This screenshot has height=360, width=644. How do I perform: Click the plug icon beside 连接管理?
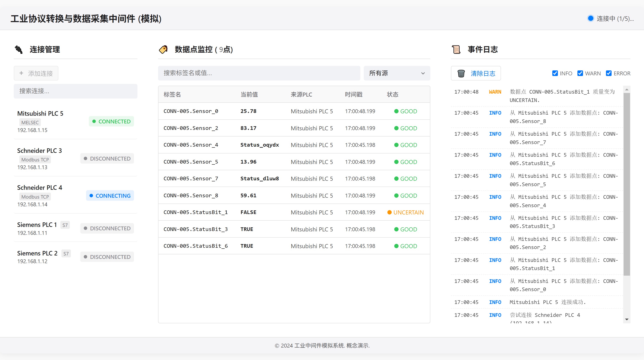(x=19, y=50)
